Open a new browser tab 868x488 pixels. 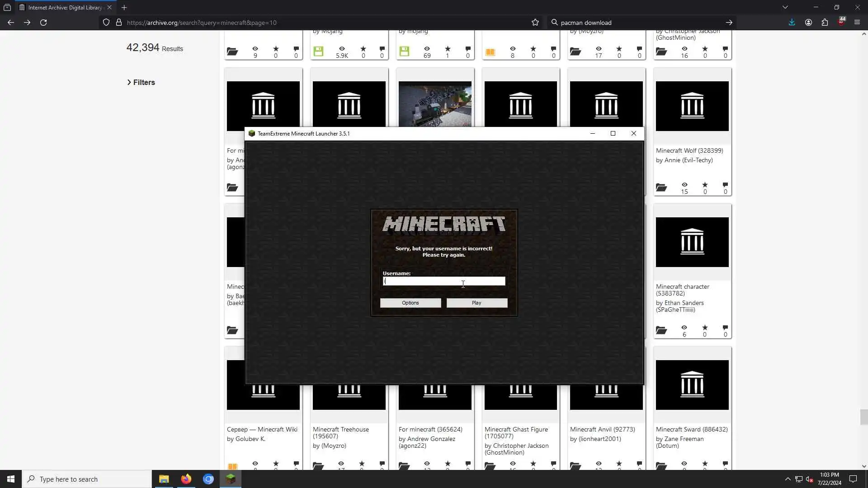point(124,7)
